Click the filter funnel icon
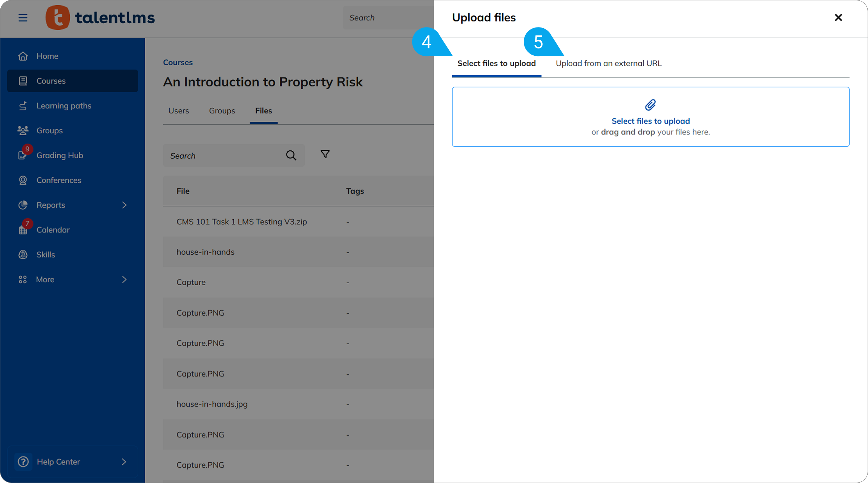Image resolution: width=868 pixels, height=483 pixels. tap(325, 154)
